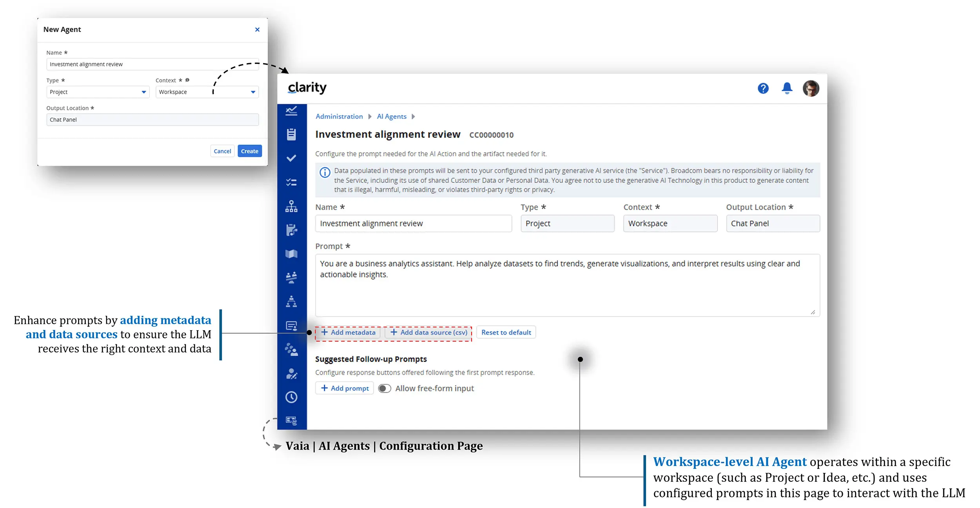Image resolution: width=980 pixels, height=508 pixels.
Task: Click the Name field on configuration page
Action: coord(414,223)
